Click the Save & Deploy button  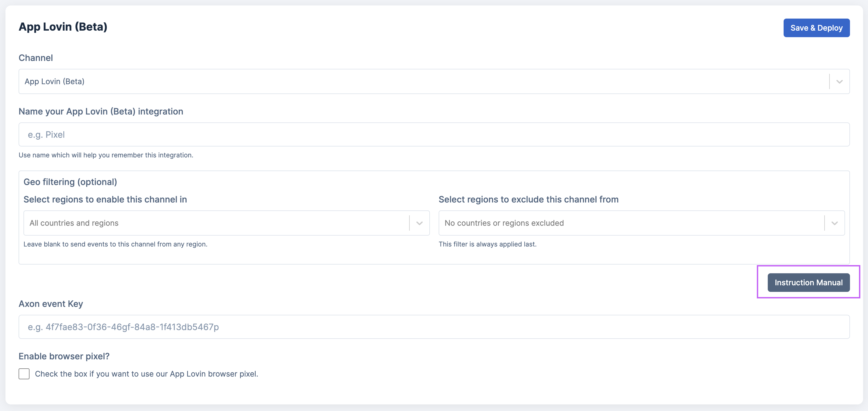click(816, 28)
